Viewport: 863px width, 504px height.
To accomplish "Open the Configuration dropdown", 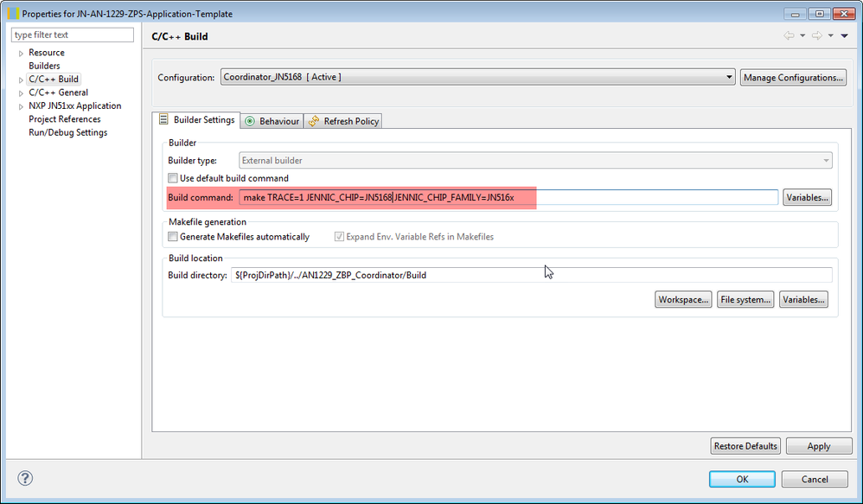I will pyautogui.click(x=477, y=77).
